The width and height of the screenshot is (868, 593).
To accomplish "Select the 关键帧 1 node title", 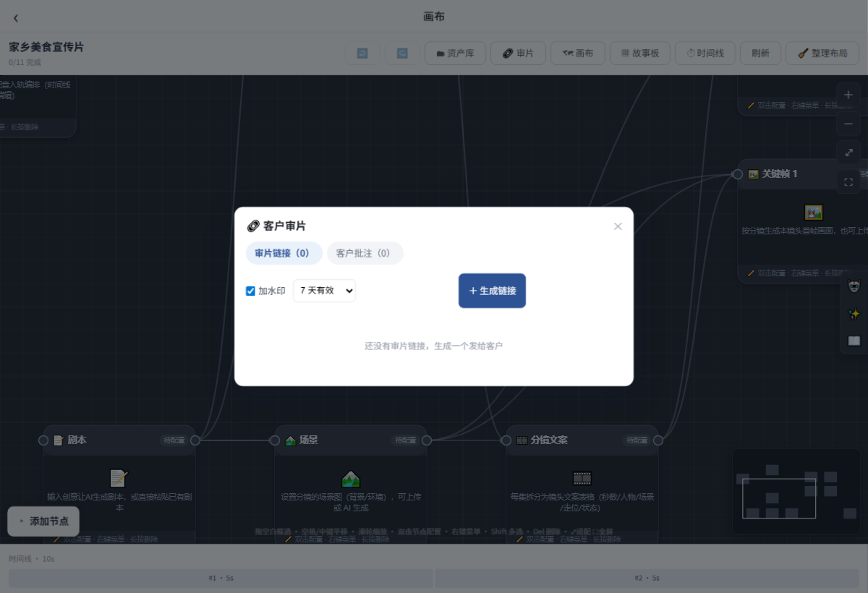I will pos(780,174).
